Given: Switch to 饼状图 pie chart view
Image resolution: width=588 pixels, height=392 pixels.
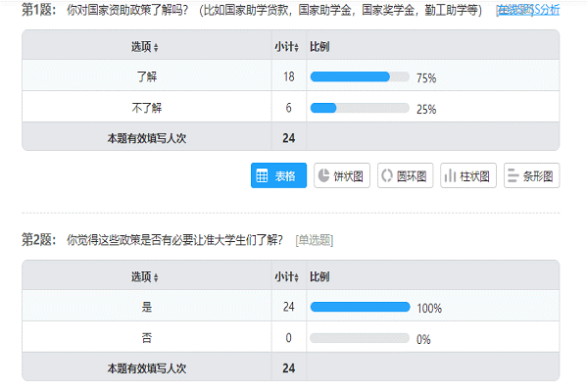Looking at the screenshot, I should pyautogui.click(x=341, y=175).
